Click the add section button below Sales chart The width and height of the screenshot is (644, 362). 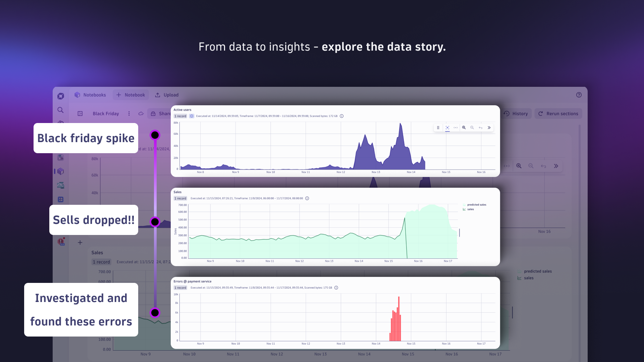point(80,242)
